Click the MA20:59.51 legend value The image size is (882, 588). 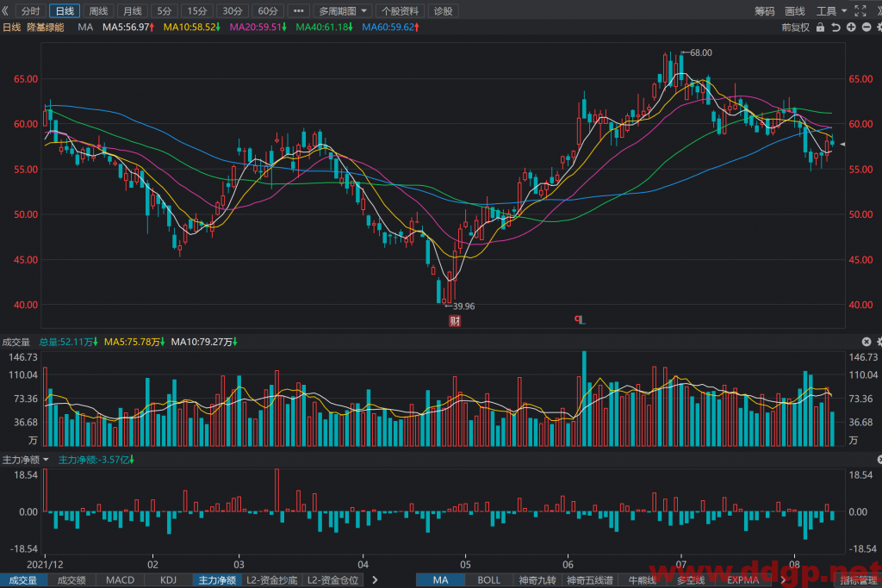(258, 27)
